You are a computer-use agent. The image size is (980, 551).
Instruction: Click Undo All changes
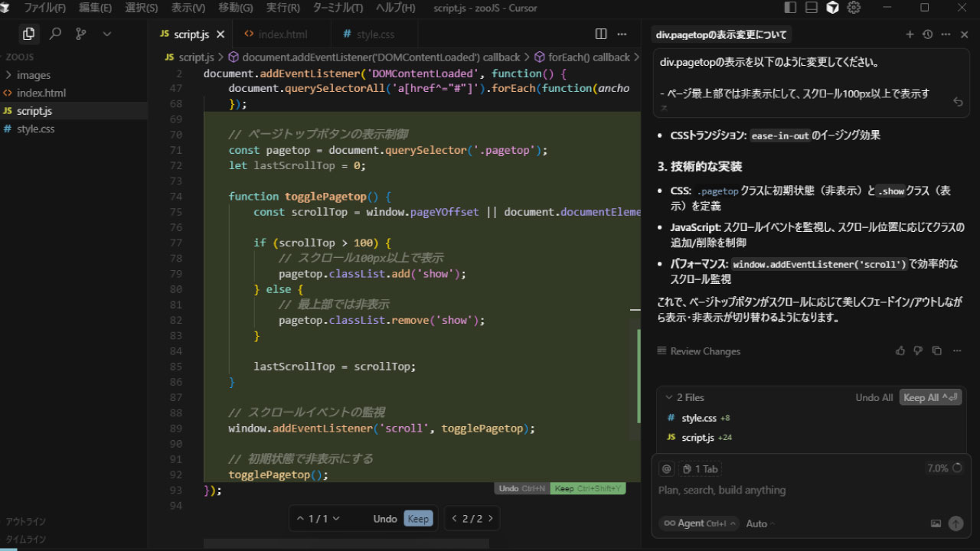(874, 398)
